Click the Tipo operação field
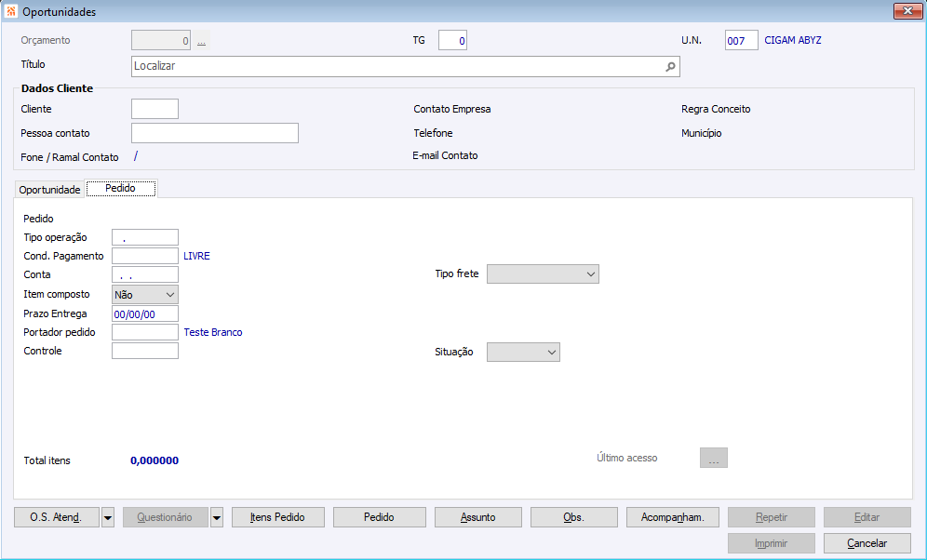The height and width of the screenshot is (560, 927). point(145,237)
